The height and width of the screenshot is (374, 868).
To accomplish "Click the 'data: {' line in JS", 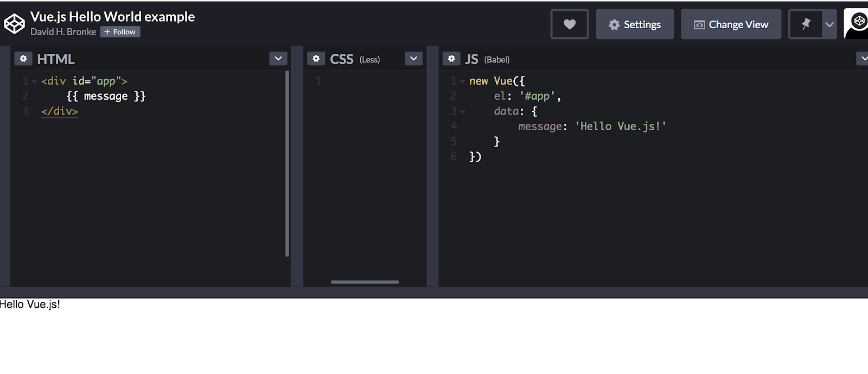I will click(515, 111).
